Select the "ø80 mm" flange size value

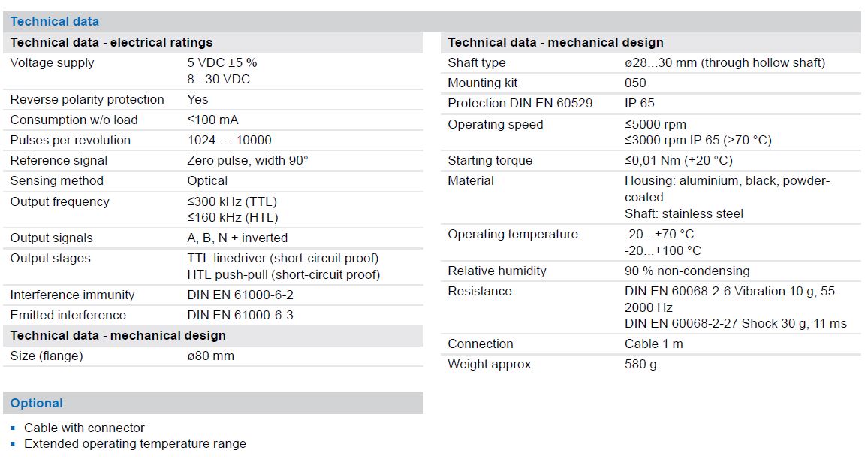tap(210, 356)
